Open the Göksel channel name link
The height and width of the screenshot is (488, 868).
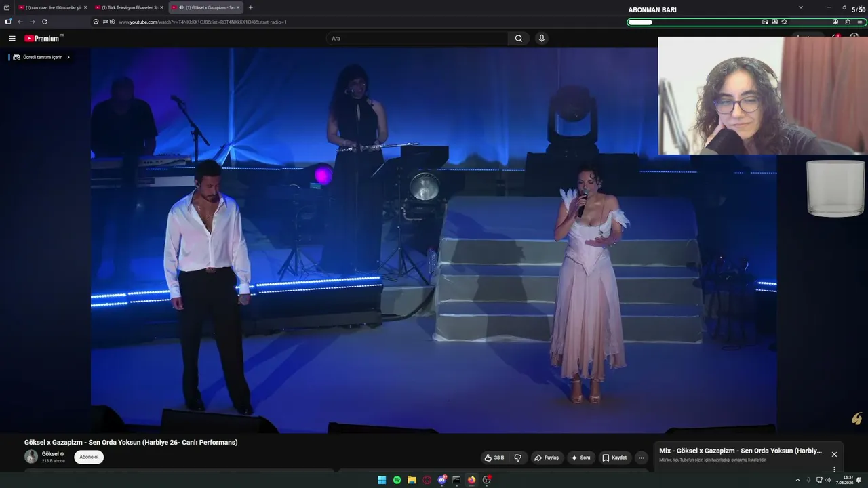click(50, 454)
